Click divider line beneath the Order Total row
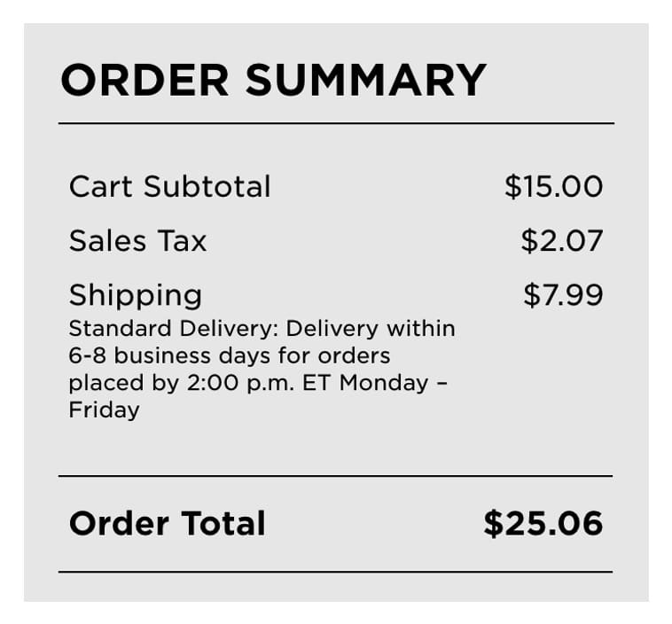 pyautogui.click(x=335, y=572)
